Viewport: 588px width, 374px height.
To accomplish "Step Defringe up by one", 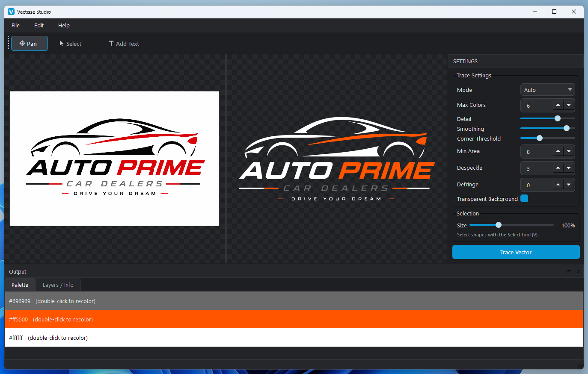I will coord(558,185).
